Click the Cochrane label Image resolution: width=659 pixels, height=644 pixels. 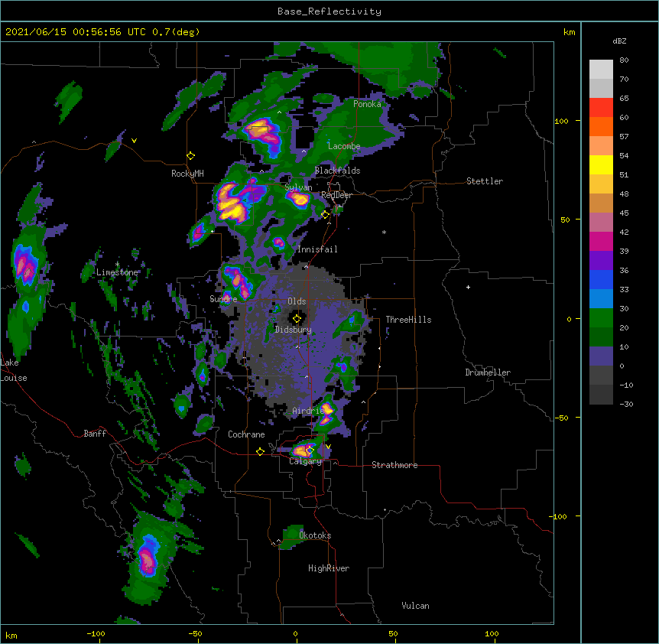tap(246, 434)
